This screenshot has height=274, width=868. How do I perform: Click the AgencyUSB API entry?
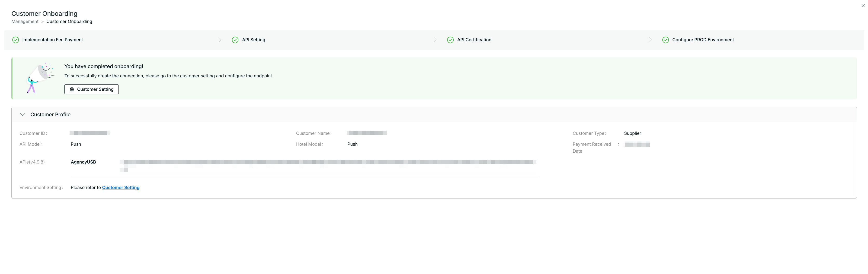click(83, 162)
